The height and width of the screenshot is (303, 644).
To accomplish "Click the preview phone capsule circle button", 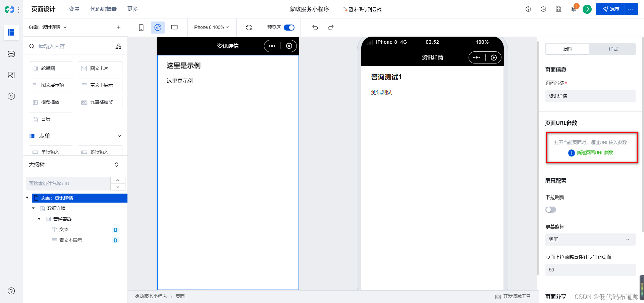I will click(x=494, y=57).
